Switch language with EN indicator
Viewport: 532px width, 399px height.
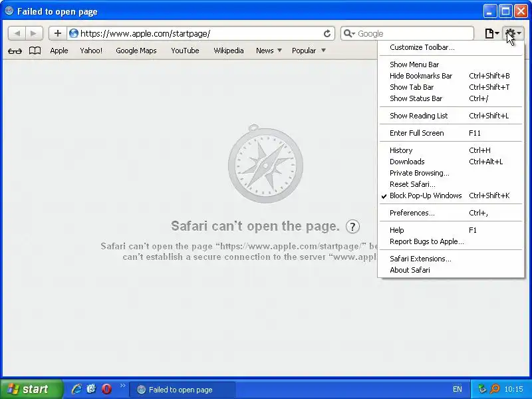pos(457,389)
